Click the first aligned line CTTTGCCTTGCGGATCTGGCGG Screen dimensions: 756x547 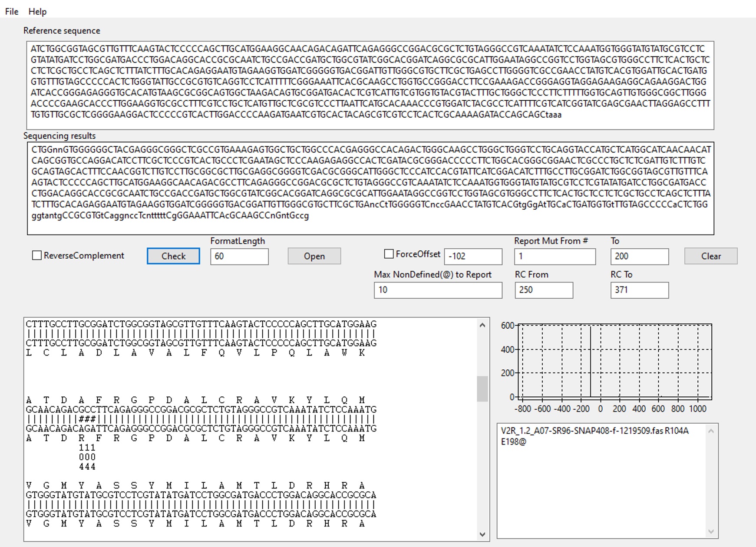(x=201, y=324)
